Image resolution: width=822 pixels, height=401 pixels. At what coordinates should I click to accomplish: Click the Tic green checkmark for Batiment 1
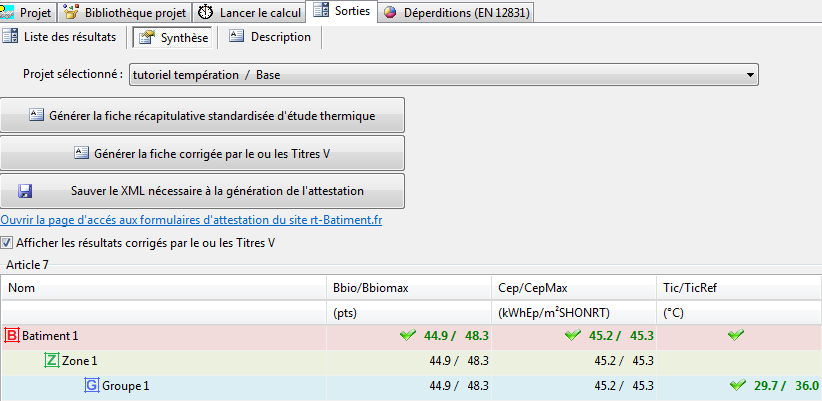[x=736, y=335]
